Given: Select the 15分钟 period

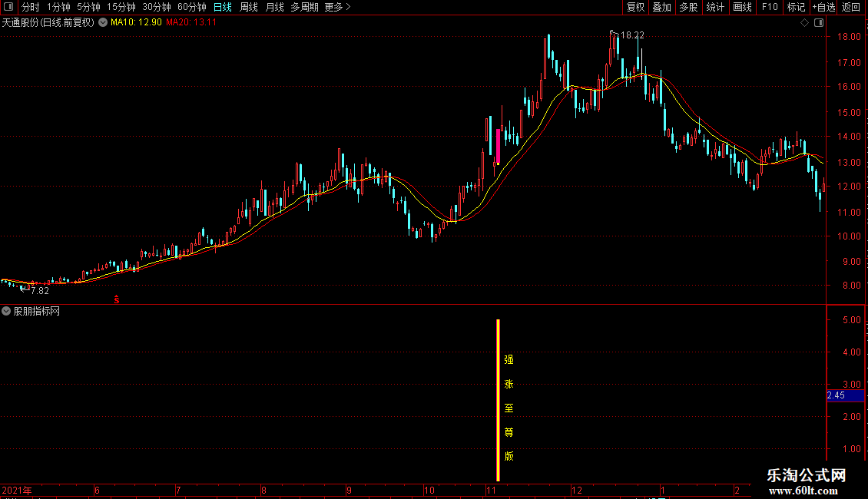Looking at the screenshot, I should point(121,7).
